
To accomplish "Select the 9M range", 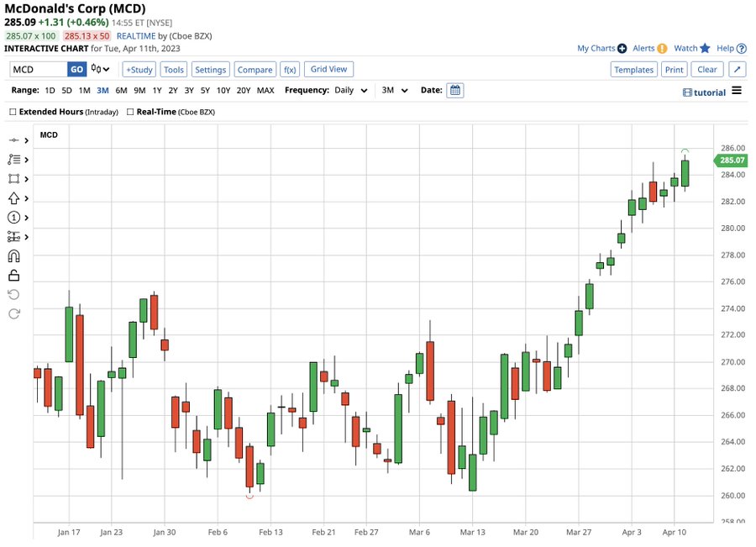I will pyautogui.click(x=139, y=90).
